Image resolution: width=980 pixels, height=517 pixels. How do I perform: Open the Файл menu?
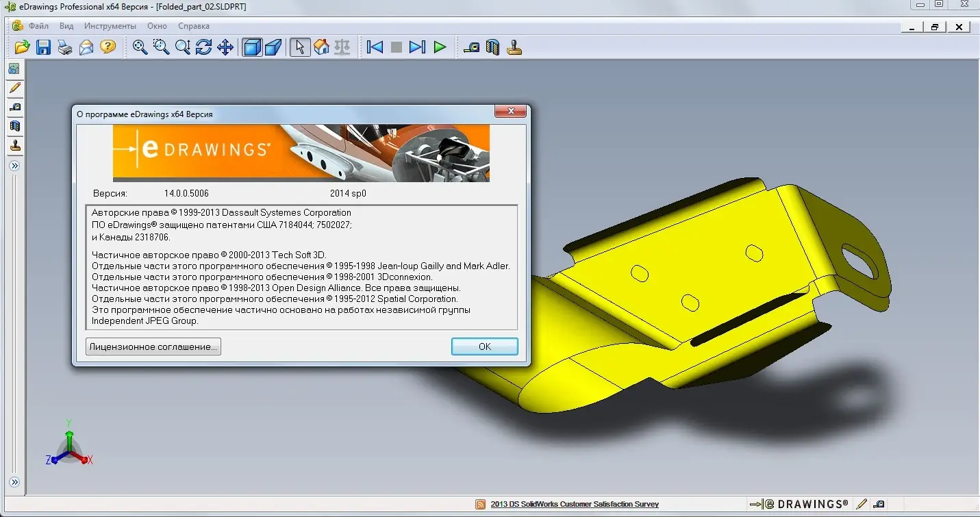pyautogui.click(x=38, y=26)
